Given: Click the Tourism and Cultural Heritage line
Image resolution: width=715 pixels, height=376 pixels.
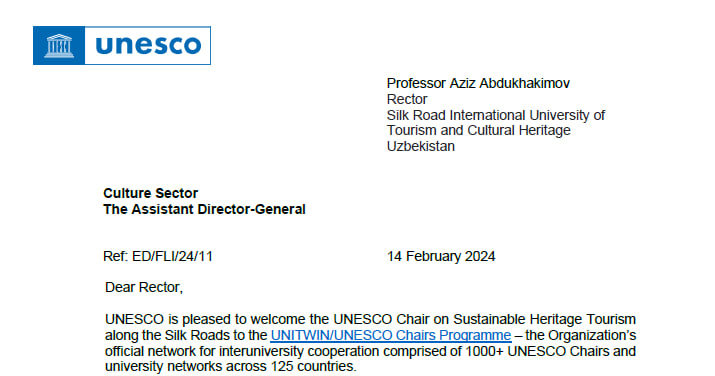Looking at the screenshot, I should (x=478, y=130).
